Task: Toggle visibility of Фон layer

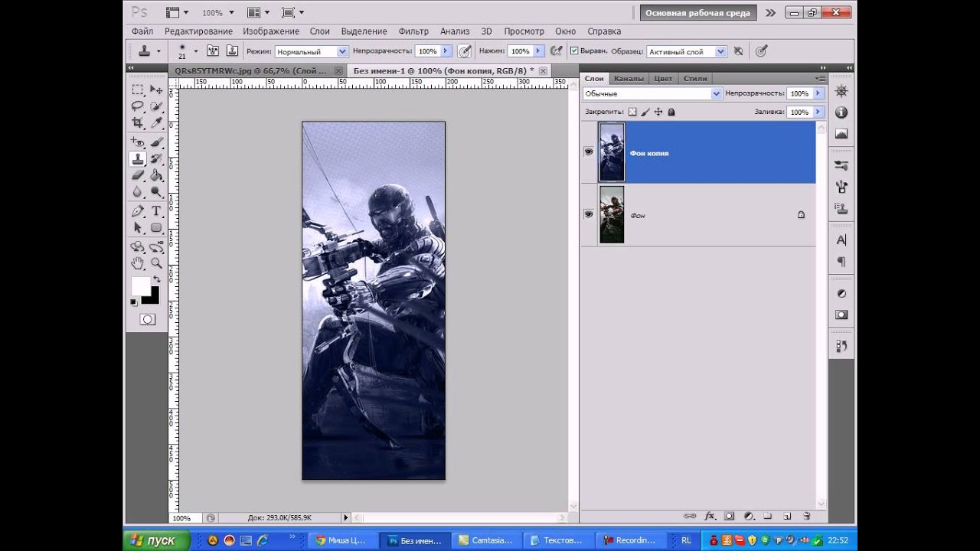Action: point(589,214)
